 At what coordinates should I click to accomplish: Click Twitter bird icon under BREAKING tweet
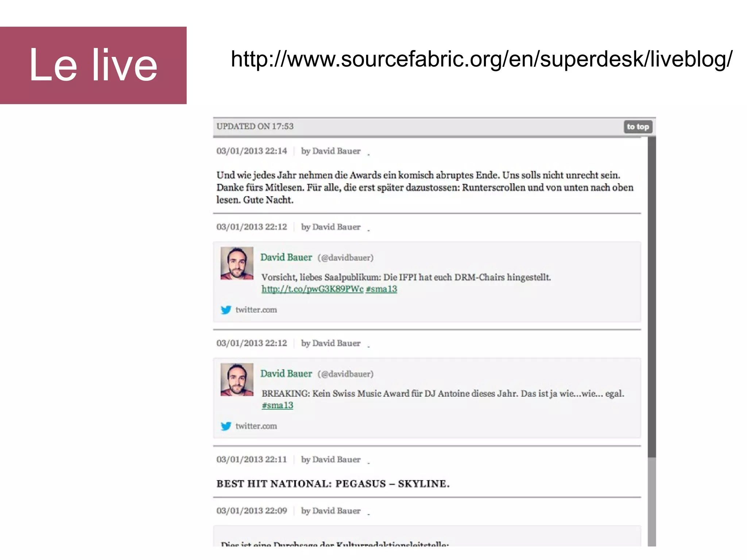[x=226, y=426]
